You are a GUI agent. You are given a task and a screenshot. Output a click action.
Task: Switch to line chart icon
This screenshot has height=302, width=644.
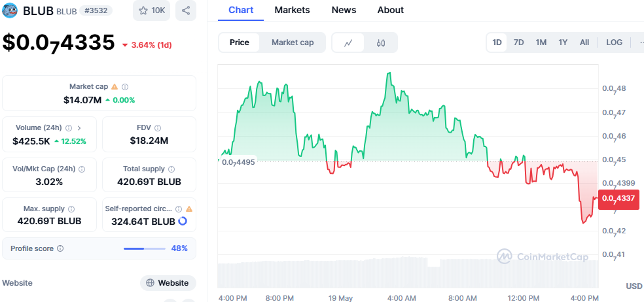pos(348,42)
